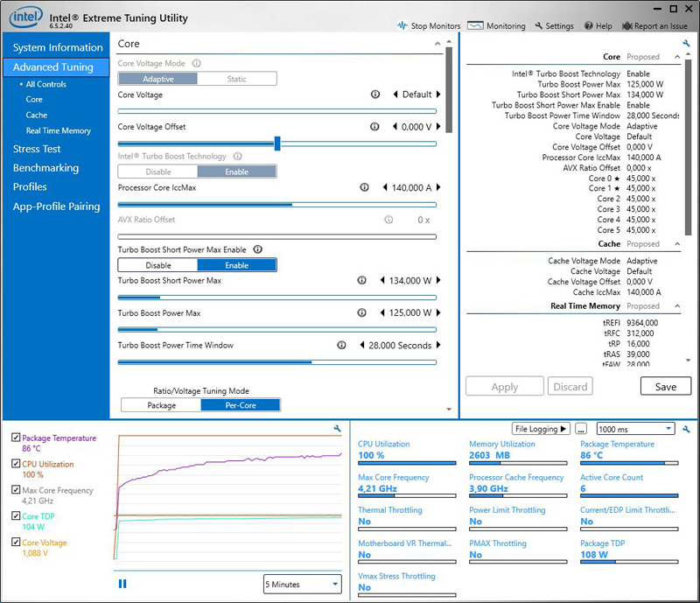Go to Stress Test

pyautogui.click(x=37, y=149)
